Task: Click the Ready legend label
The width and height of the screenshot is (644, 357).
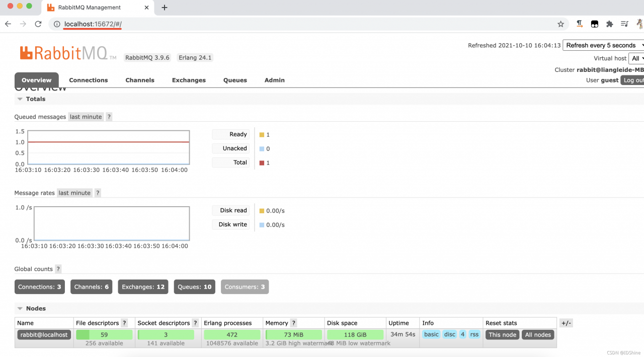Action: click(230, 134)
